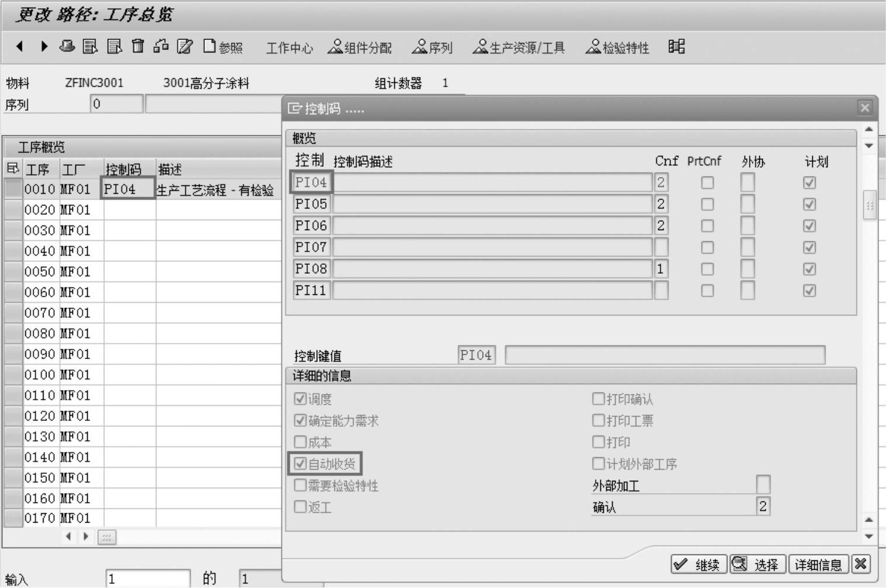887x588 pixels.
Task: Toggle PrtCnf checkbox for PI04
Action: (707, 183)
